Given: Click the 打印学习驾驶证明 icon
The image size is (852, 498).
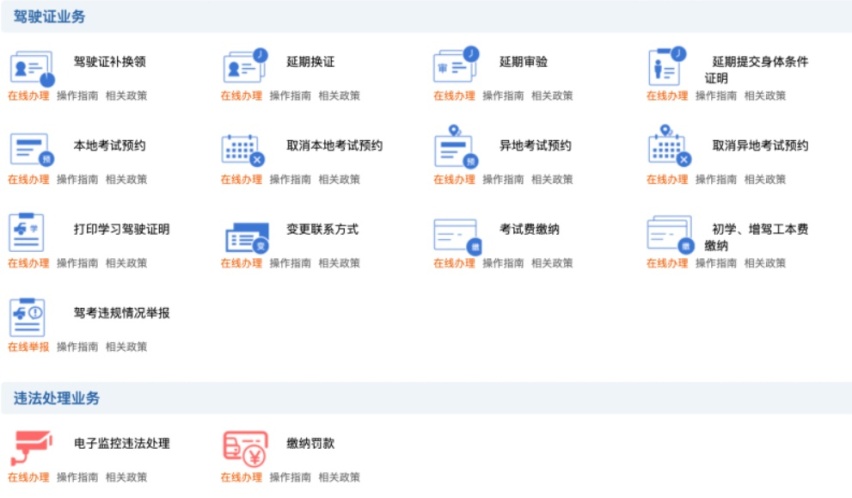Looking at the screenshot, I should (x=26, y=232).
